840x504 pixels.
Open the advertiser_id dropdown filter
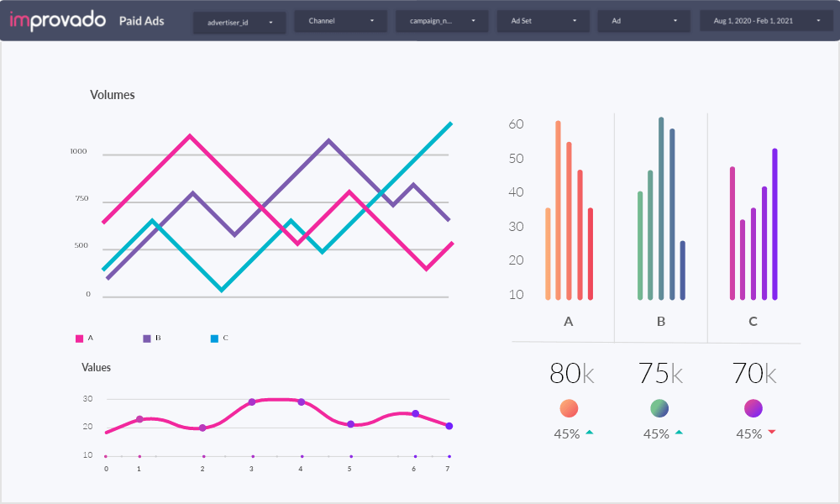(x=239, y=21)
